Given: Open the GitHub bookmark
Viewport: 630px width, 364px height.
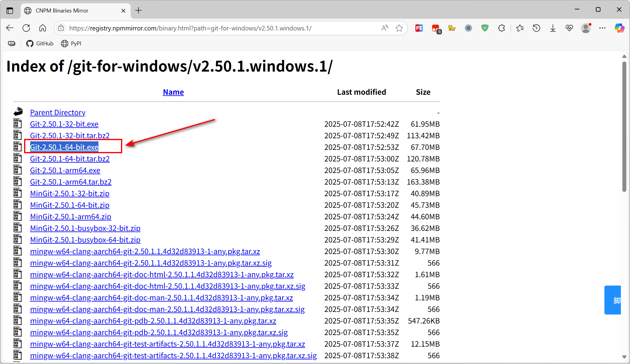Looking at the screenshot, I should point(40,44).
